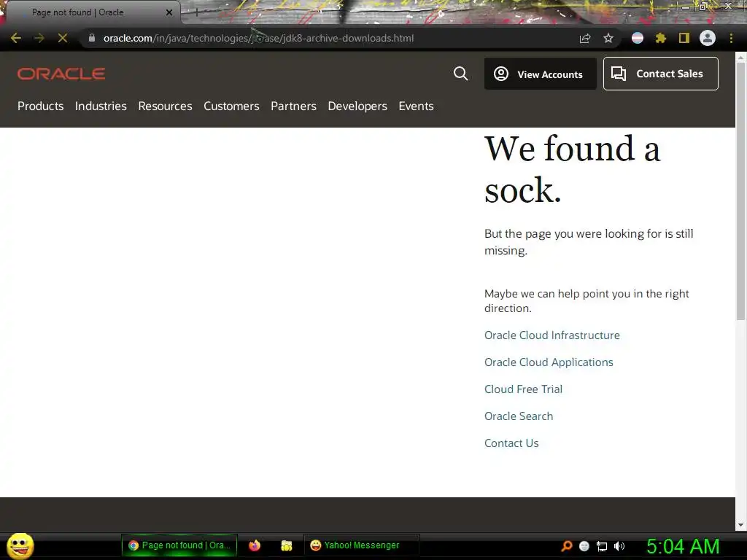Image resolution: width=747 pixels, height=560 pixels.
Task: Click the scrollbar down arrow
Action: click(741, 525)
